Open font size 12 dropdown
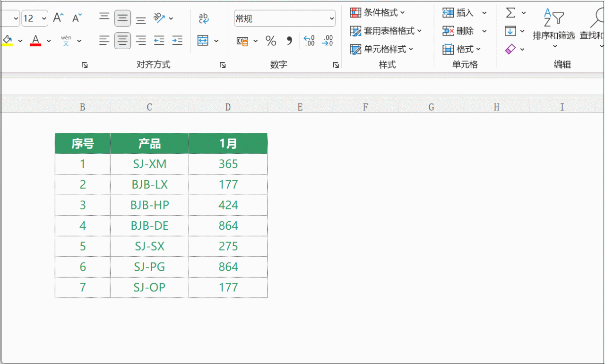605x364 pixels. 44,18
